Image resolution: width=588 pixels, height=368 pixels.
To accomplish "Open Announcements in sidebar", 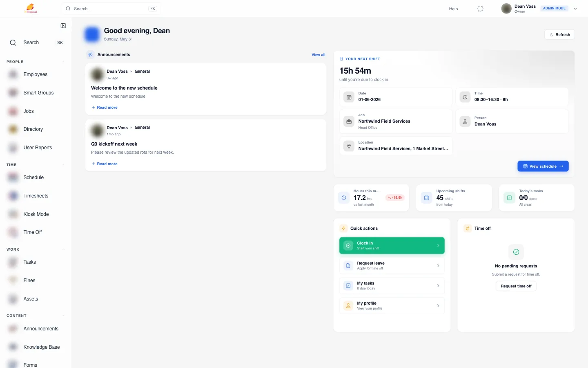I will pyautogui.click(x=36, y=329).
